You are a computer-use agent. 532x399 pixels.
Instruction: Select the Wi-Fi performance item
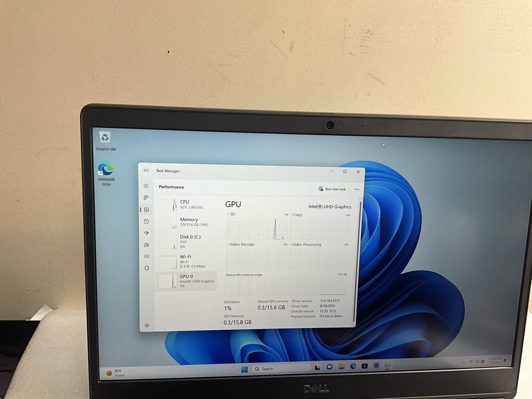[x=186, y=261]
